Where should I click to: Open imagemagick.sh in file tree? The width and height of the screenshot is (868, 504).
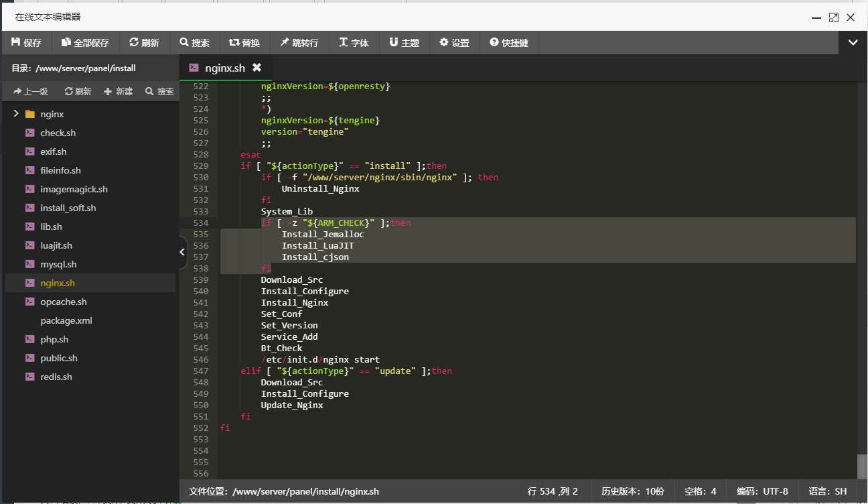click(x=74, y=189)
